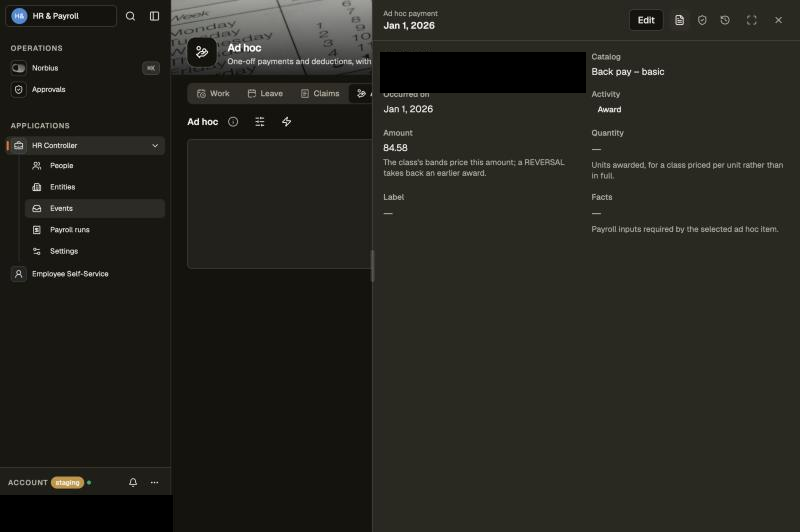Expand detail panel to fullscreen
800x532 pixels.
pos(752,20)
